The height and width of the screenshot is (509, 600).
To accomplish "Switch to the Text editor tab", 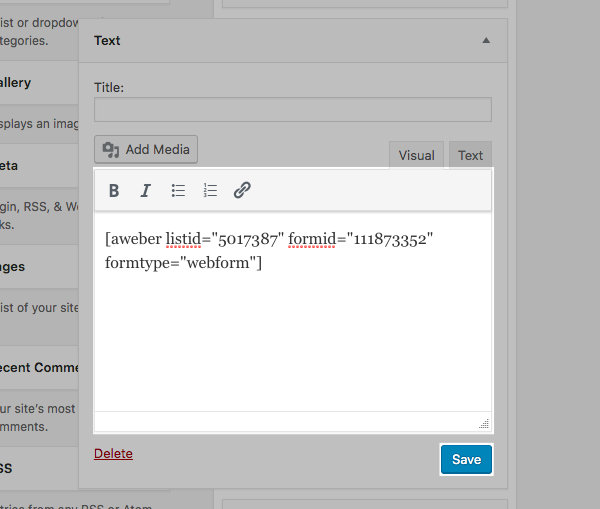I will (470, 155).
